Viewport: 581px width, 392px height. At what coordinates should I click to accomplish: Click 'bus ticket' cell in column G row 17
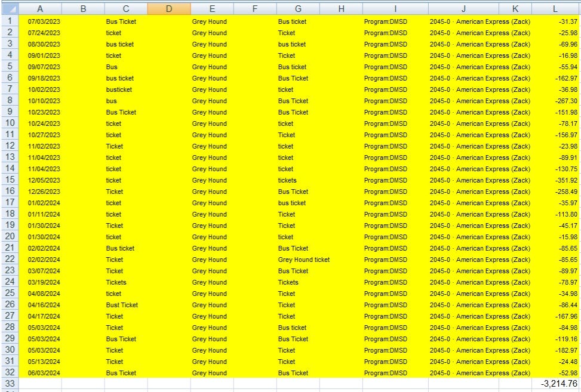[x=298, y=203]
